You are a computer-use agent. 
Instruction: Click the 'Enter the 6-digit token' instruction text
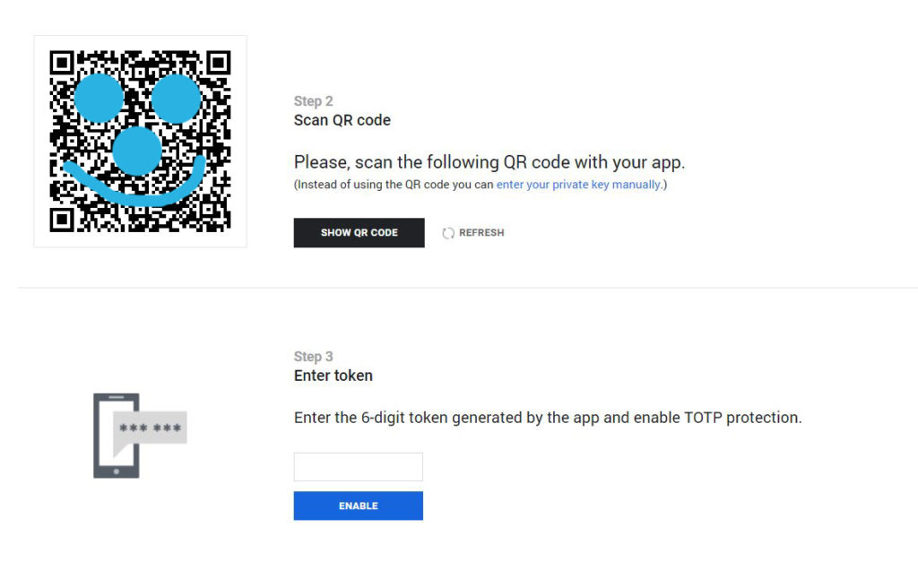pyautogui.click(x=547, y=418)
